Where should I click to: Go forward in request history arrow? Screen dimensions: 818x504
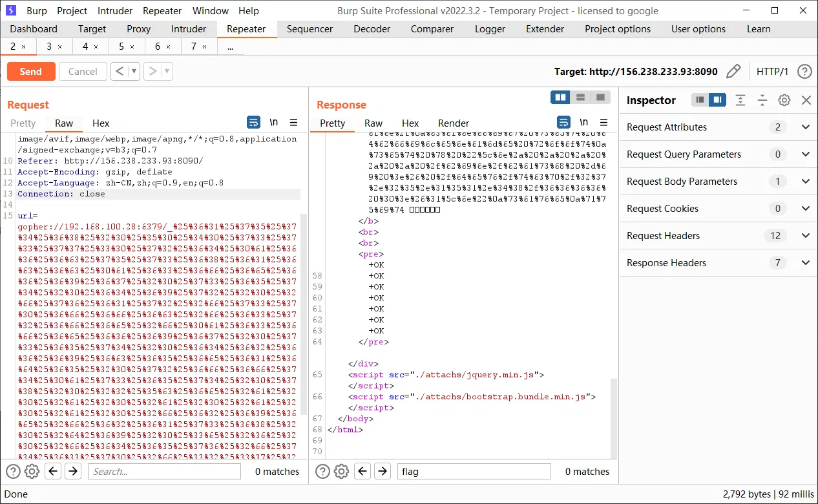[152, 71]
